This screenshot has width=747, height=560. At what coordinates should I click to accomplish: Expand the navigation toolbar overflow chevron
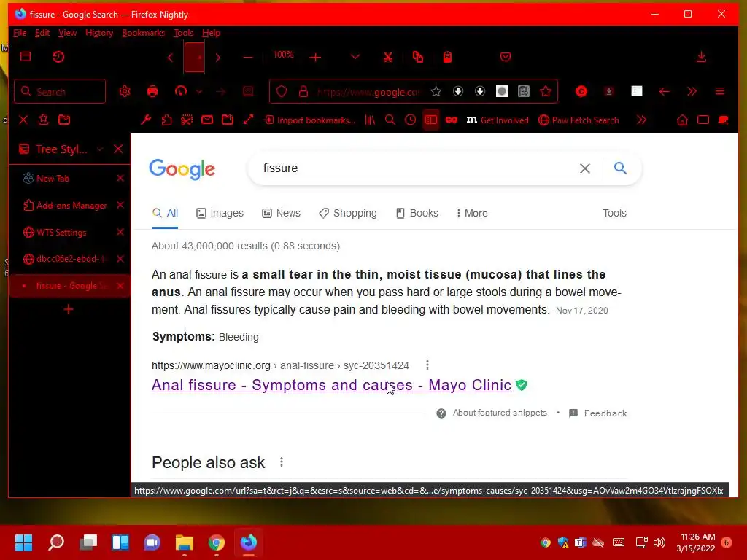pyautogui.click(x=692, y=91)
